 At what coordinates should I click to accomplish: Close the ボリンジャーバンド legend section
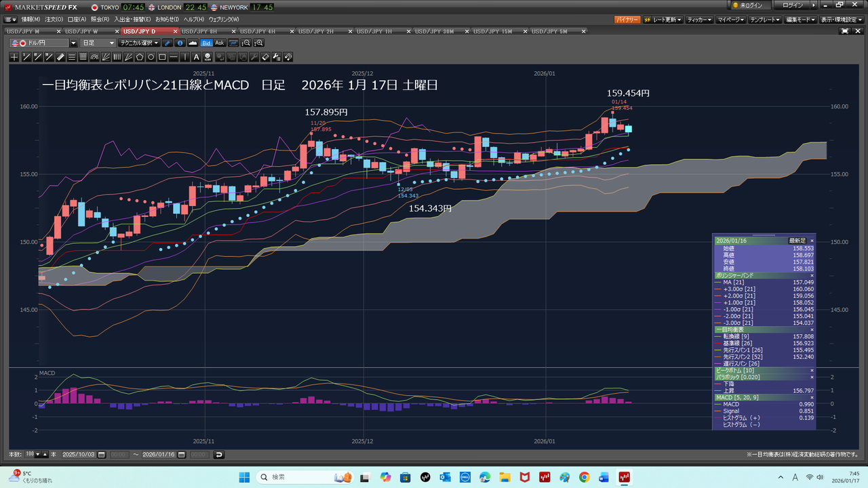click(812, 276)
